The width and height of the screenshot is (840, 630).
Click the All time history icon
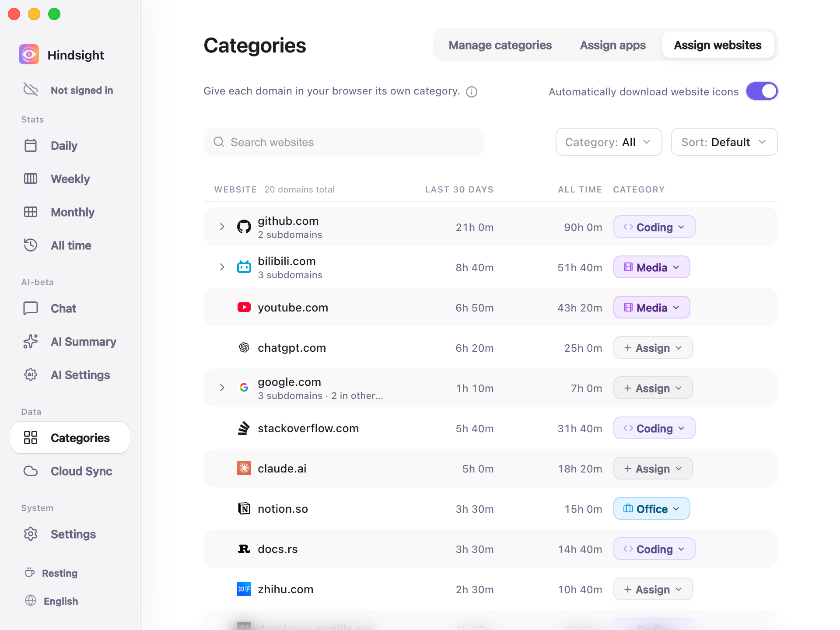coord(31,245)
